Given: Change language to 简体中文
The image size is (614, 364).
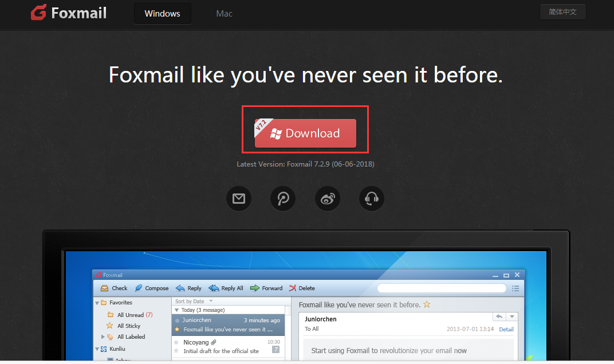Looking at the screenshot, I should [x=562, y=12].
